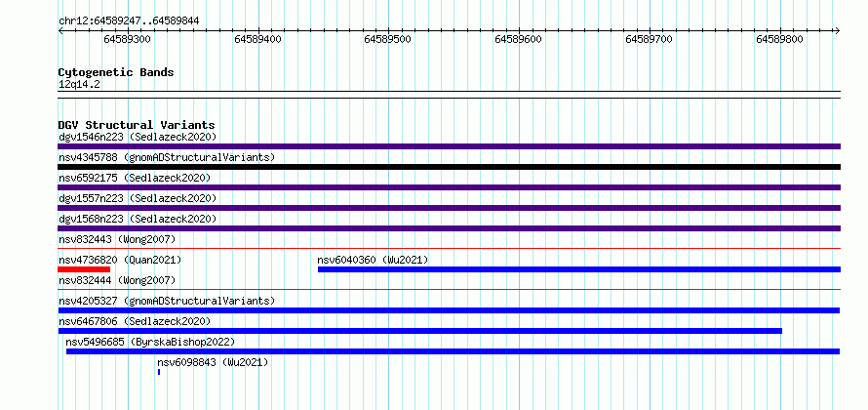The width and height of the screenshot is (868, 410).
Task: Open the dgv1568n223 (Sedlazeck2020) label
Action: pyautogui.click(x=138, y=219)
